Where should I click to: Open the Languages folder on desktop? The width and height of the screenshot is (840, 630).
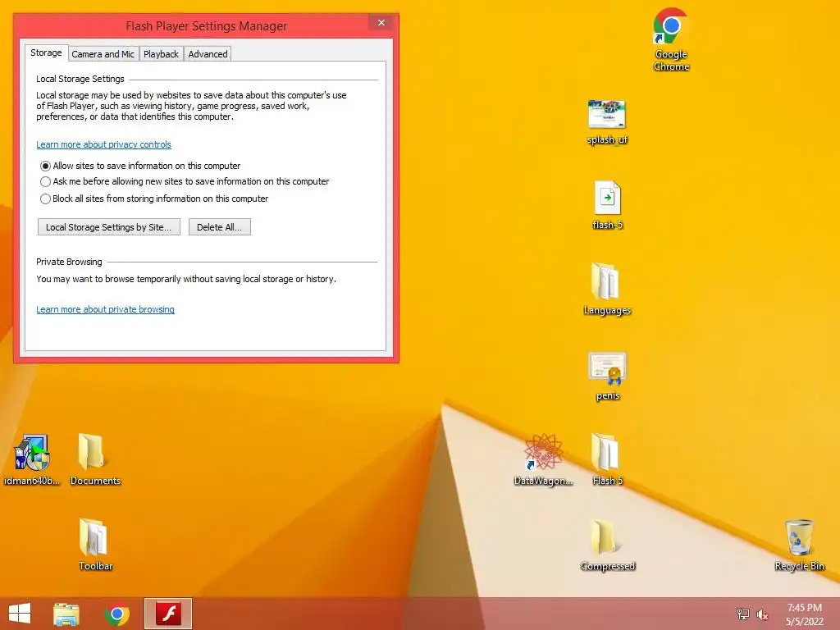(607, 290)
